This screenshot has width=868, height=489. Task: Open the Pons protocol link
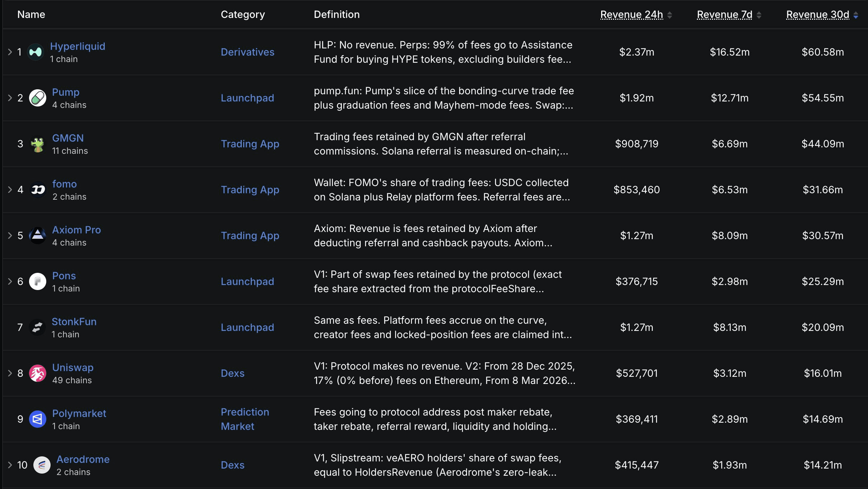coord(64,276)
